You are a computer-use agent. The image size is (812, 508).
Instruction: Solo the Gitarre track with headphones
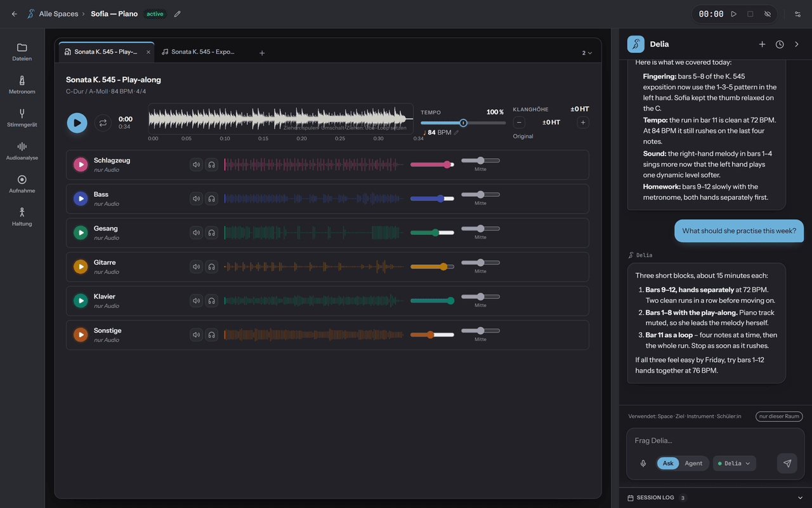[x=212, y=267]
